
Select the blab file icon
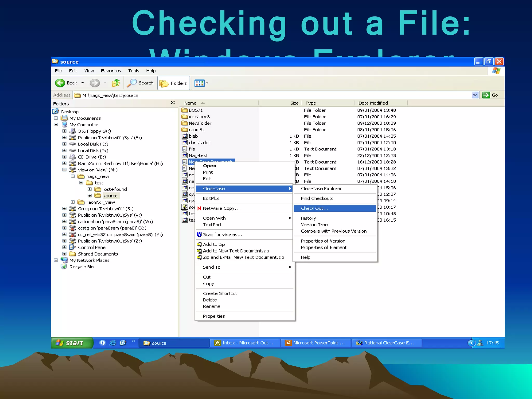[x=185, y=136]
